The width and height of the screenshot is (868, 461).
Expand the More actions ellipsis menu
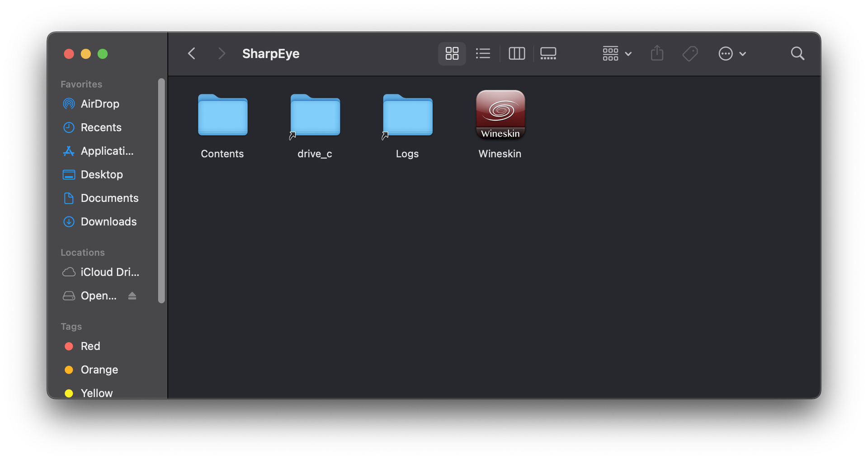[732, 54]
